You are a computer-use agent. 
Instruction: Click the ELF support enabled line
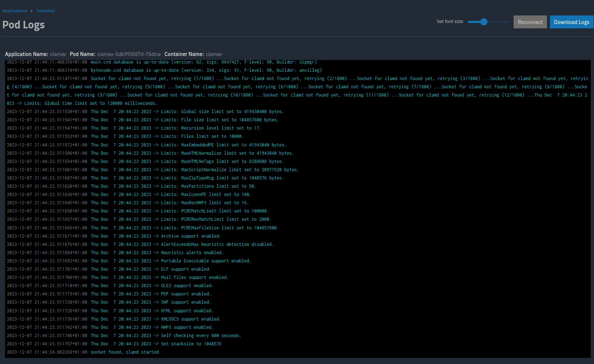coord(109,269)
